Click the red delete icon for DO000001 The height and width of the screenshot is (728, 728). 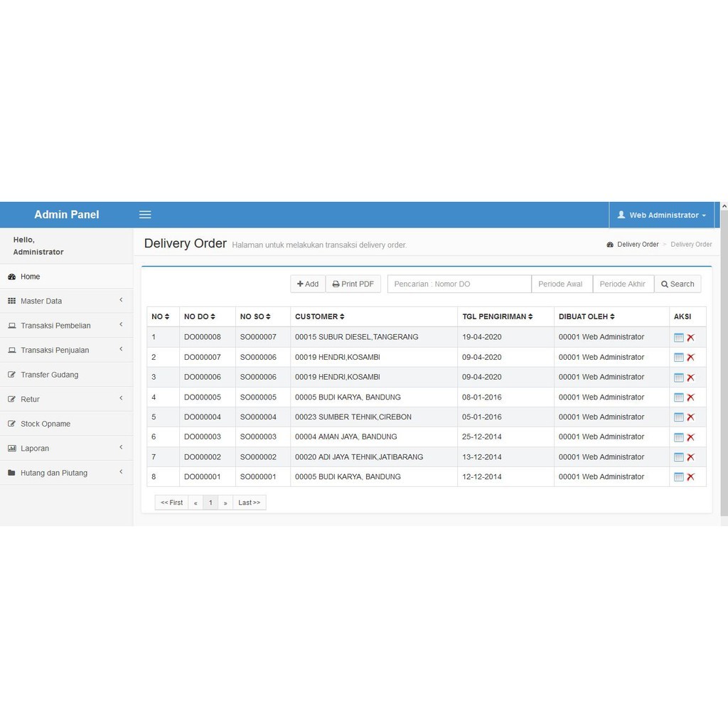(x=690, y=476)
